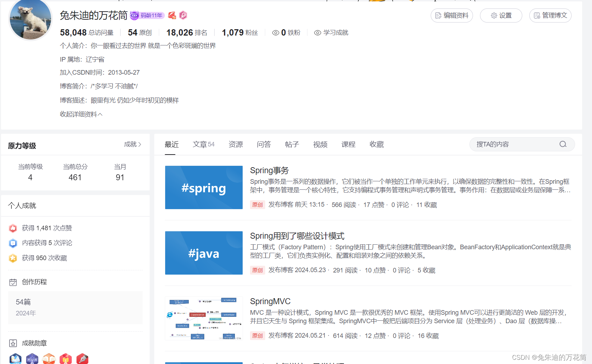592x364 pixels.
Task: Click the 1,079 粉丝 follower count
Action: pyautogui.click(x=240, y=33)
